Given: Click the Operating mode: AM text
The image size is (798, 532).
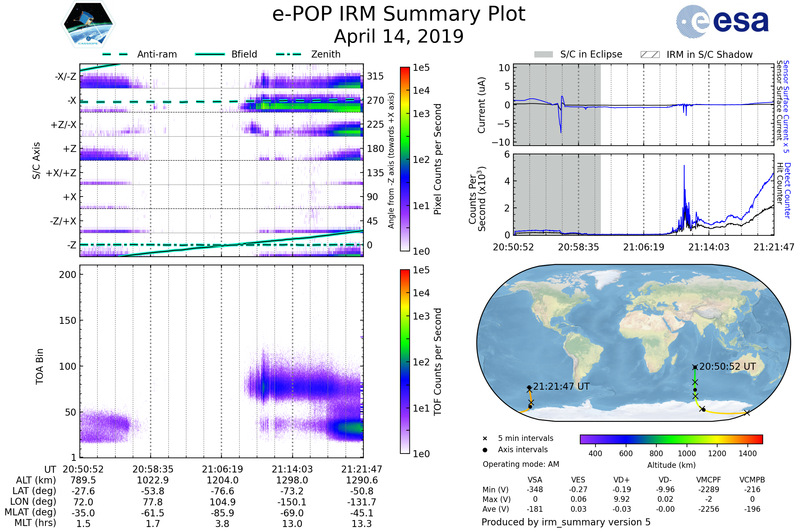Looking at the screenshot, I should (521, 464).
